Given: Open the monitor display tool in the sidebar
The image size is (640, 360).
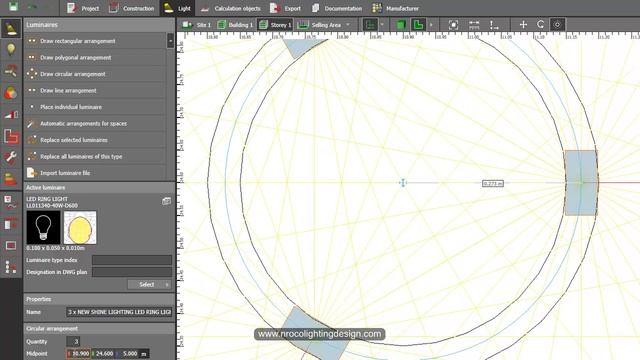Looking at the screenshot, I should click(11, 246).
